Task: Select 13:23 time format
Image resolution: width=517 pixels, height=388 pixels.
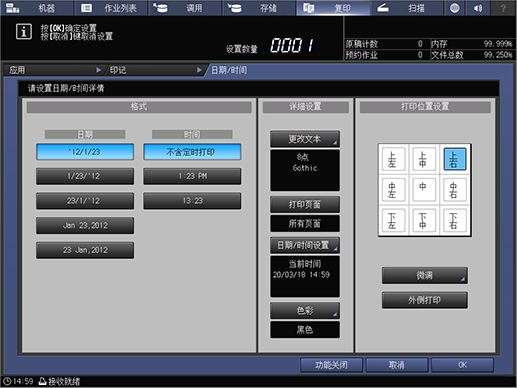Action: (x=192, y=201)
